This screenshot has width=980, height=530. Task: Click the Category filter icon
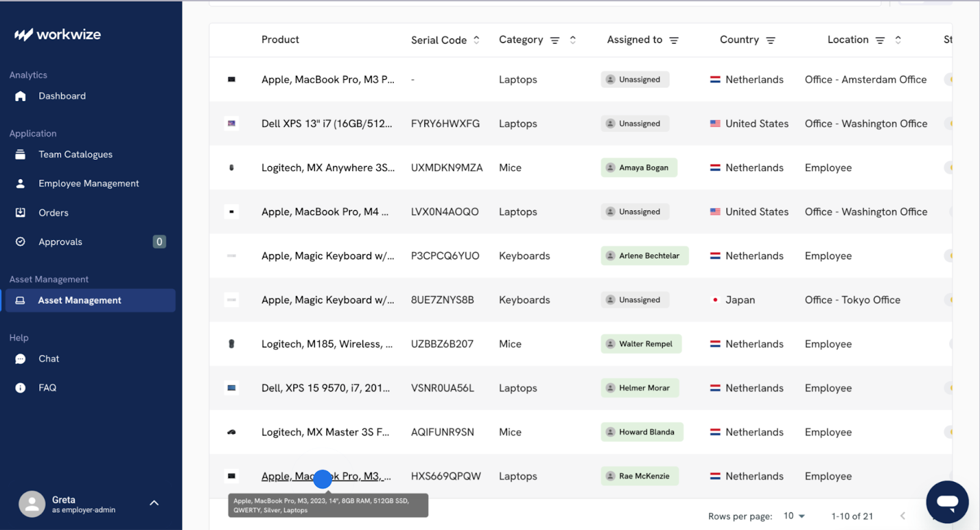coord(555,40)
